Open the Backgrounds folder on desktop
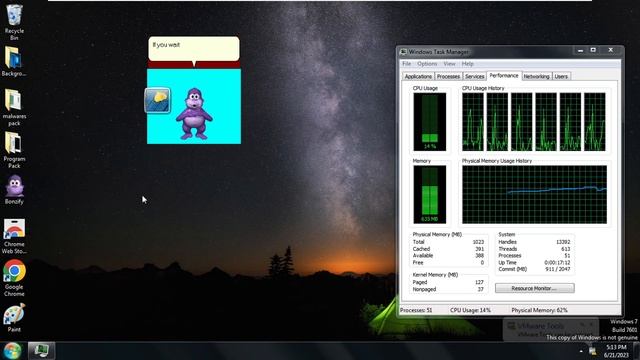This screenshot has width=640, height=360. coord(14,62)
